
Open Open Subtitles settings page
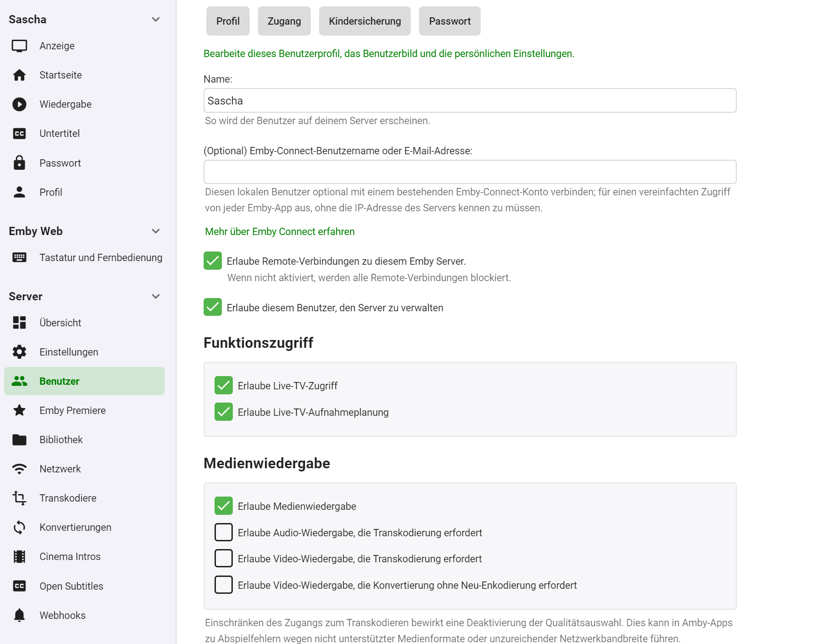[84, 586]
